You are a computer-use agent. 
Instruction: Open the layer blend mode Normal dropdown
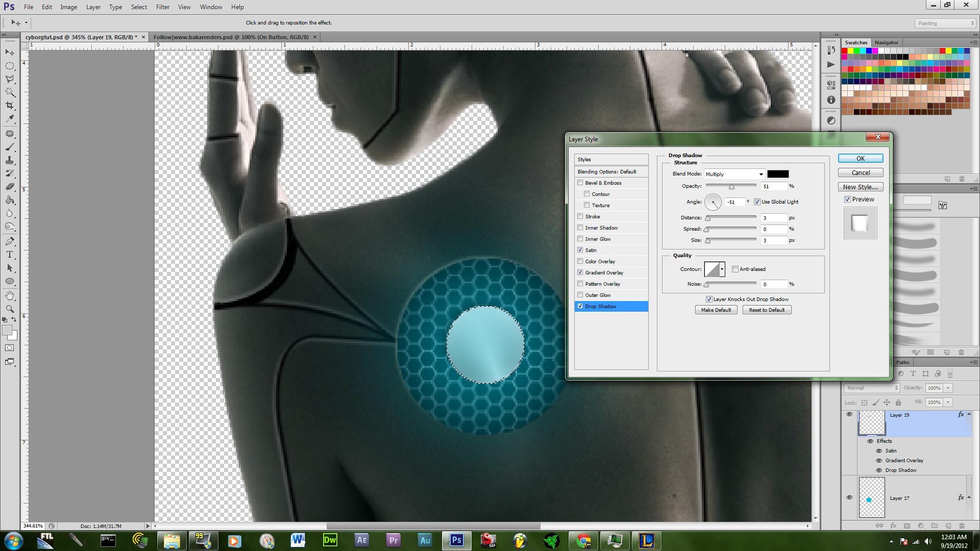(872, 388)
